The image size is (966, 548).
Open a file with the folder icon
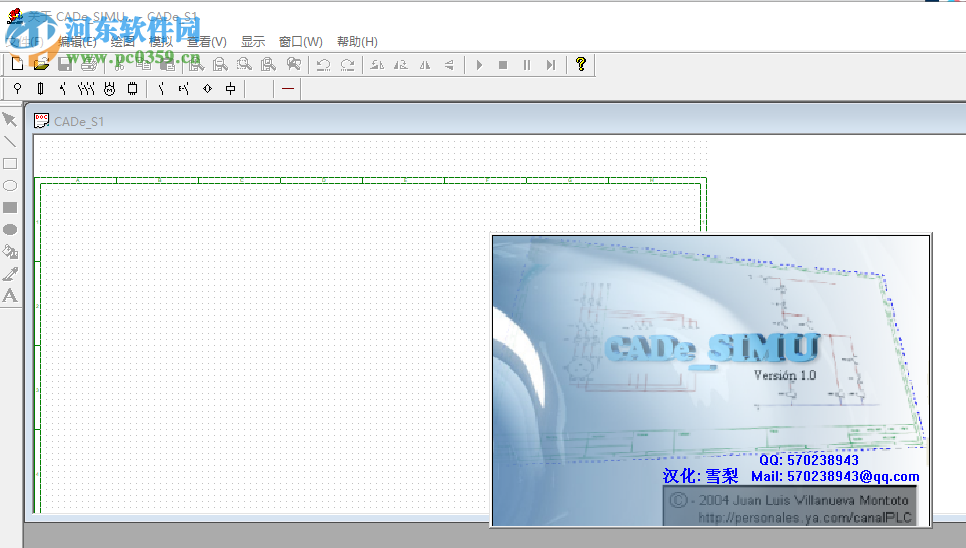(x=41, y=64)
